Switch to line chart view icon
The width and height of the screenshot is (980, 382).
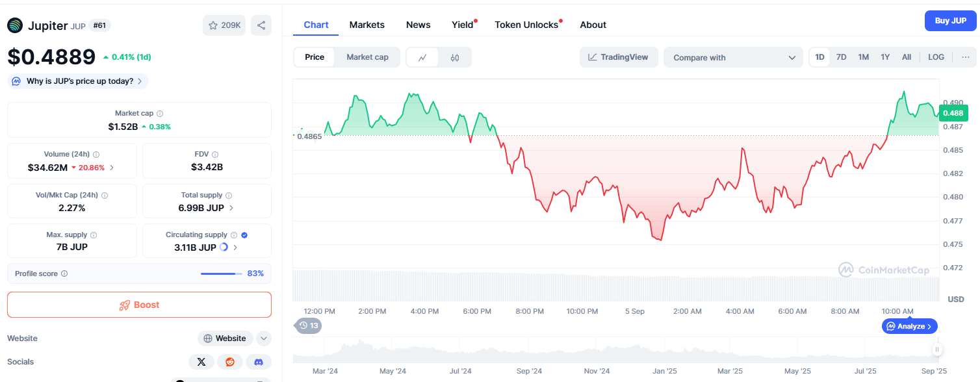(422, 57)
